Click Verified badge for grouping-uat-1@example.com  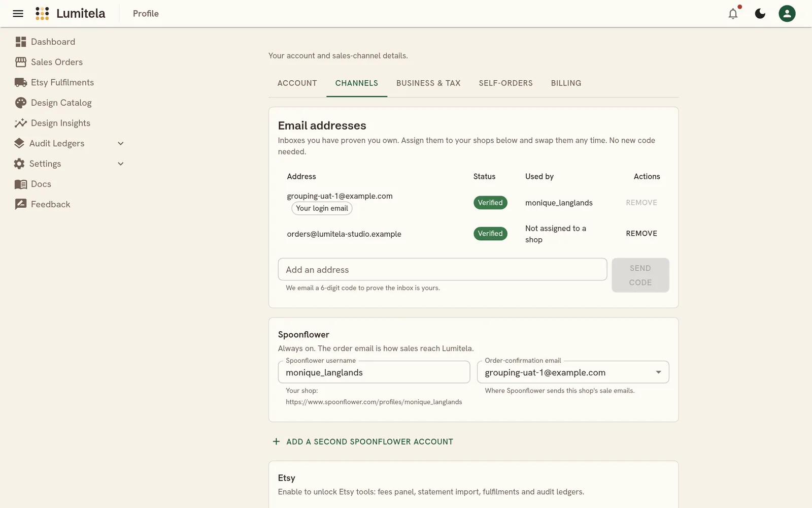pyautogui.click(x=490, y=203)
